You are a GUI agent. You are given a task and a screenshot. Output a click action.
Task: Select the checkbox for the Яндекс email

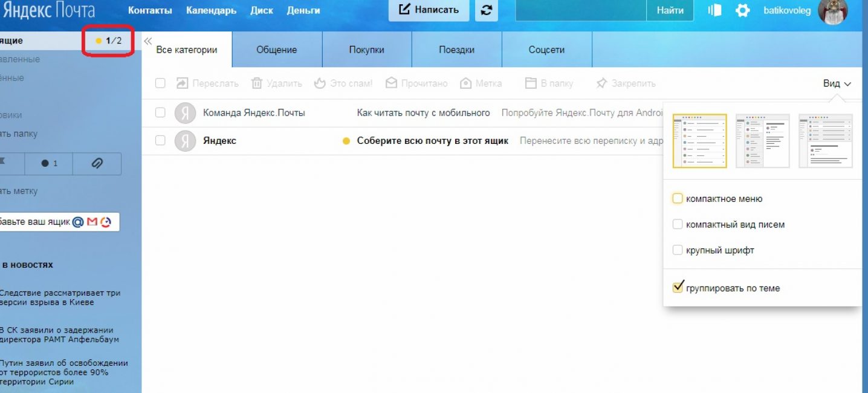tap(160, 140)
